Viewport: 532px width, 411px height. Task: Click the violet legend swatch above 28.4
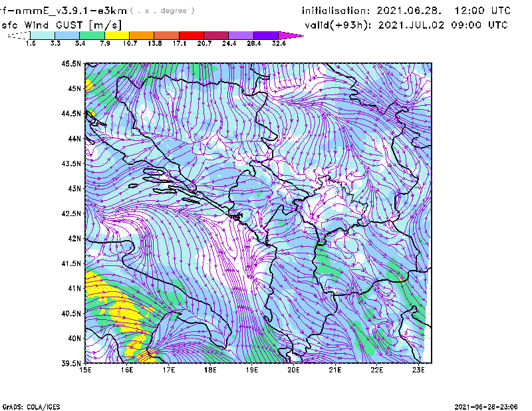[x=265, y=35]
